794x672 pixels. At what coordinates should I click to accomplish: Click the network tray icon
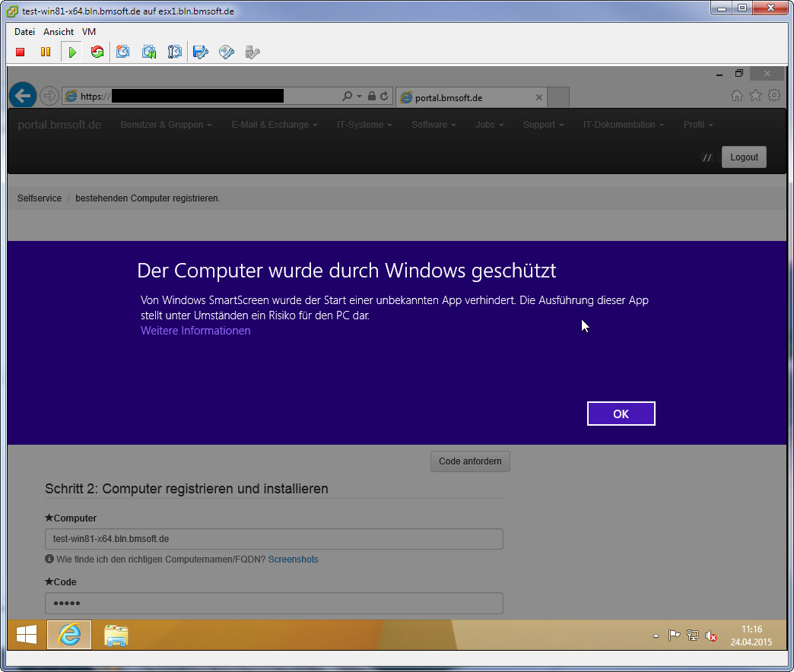(693, 636)
